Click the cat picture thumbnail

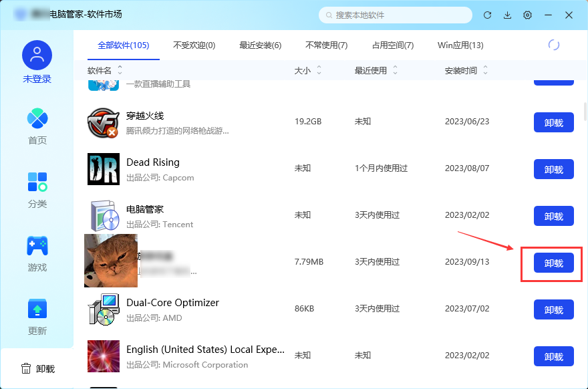(x=111, y=261)
